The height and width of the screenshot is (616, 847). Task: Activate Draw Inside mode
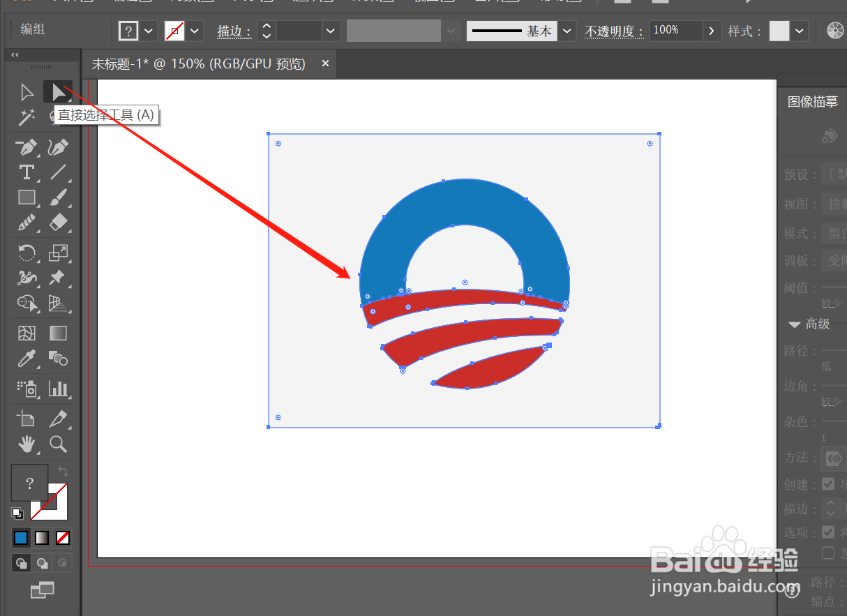click(x=63, y=562)
